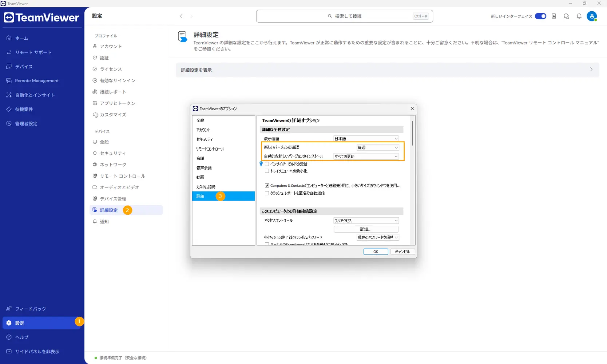The width and height of the screenshot is (607, 364).
Task: Select 全般 in the options dialog list
Action: click(223, 120)
